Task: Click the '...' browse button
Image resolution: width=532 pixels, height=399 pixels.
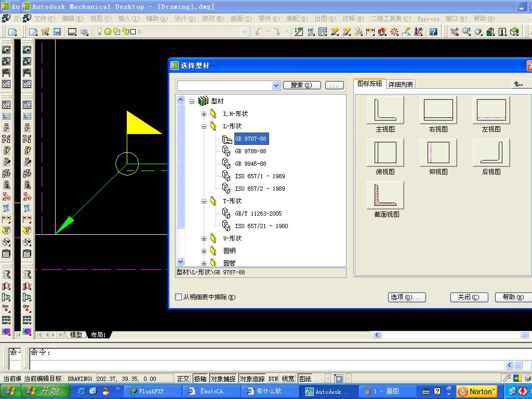Action: point(334,85)
